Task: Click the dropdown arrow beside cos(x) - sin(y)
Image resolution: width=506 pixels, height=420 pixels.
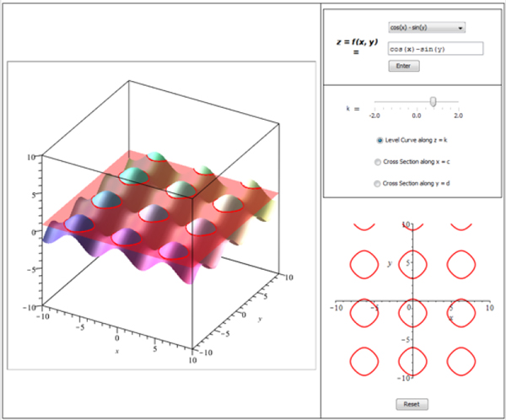Action: click(460, 28)
